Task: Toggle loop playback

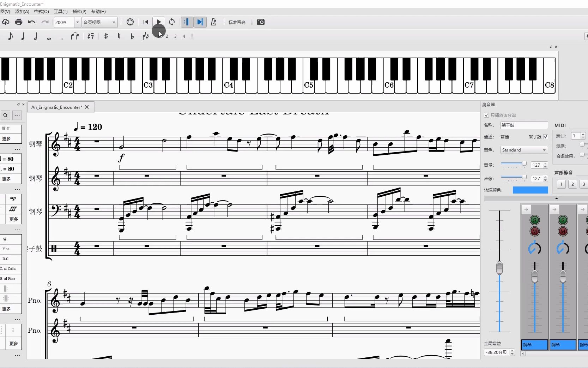Action: 172,22
